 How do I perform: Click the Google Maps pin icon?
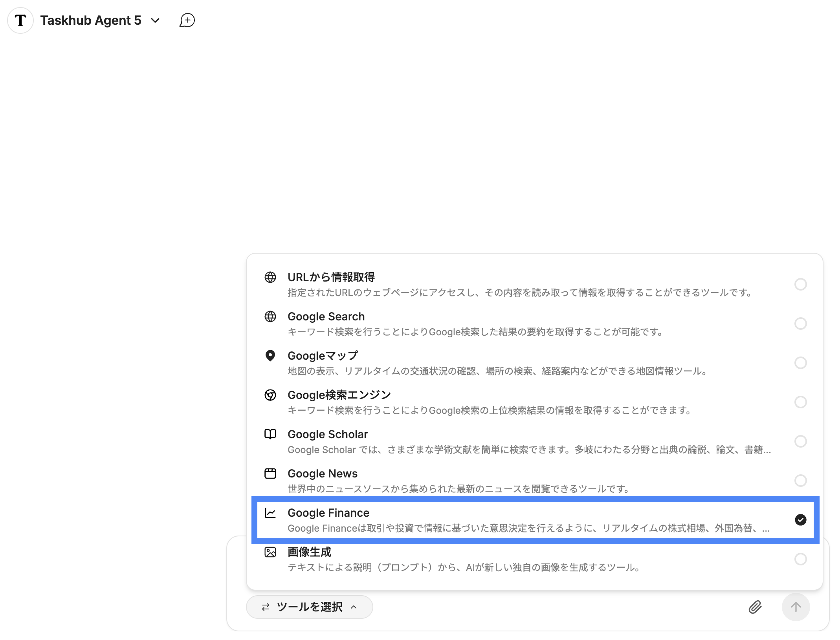tap(270, 356)
